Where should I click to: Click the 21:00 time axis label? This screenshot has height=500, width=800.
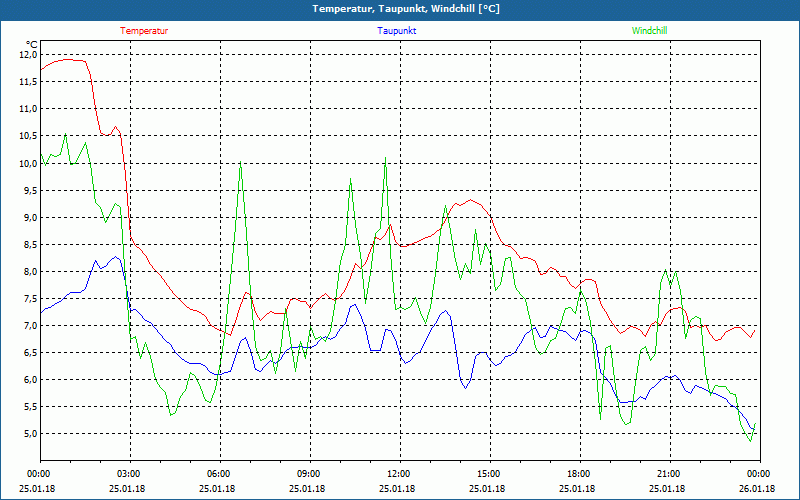point(668,474)
